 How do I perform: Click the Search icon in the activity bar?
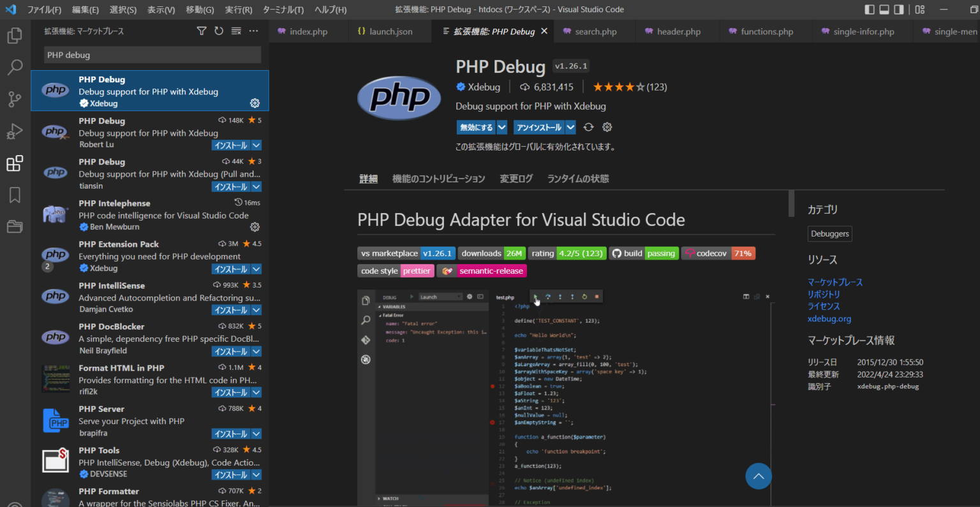click(15, 68)
